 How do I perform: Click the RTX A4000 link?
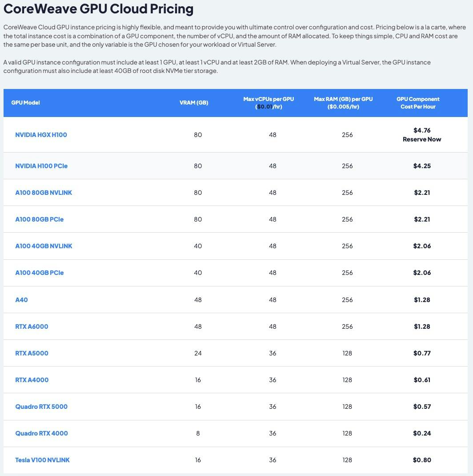32,380
